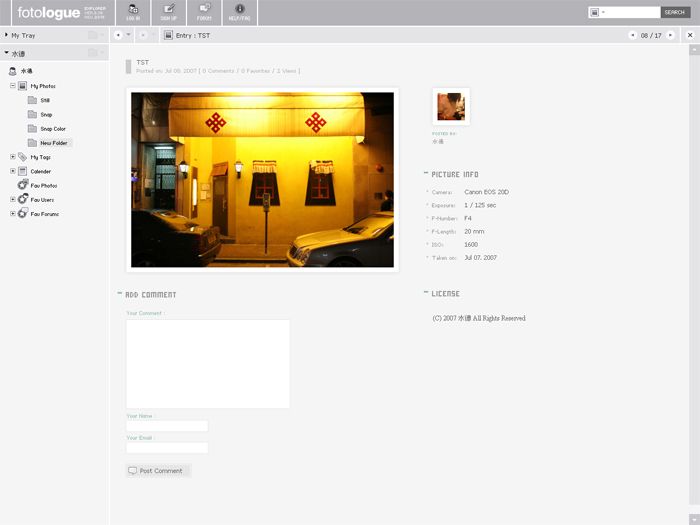Click the Your Name input field
The width and height of the screenshot is (700, 525).
point(167,426)
